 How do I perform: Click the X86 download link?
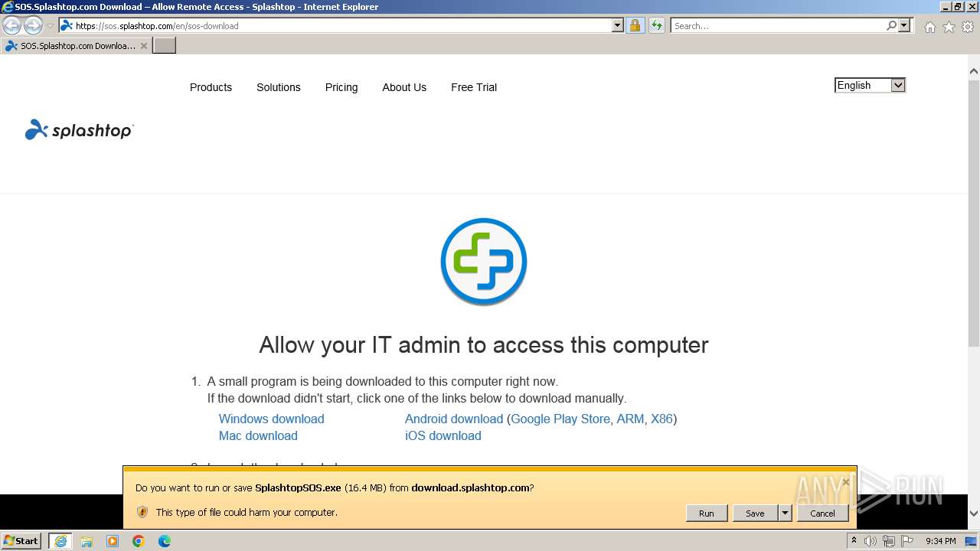click(661, 419)
